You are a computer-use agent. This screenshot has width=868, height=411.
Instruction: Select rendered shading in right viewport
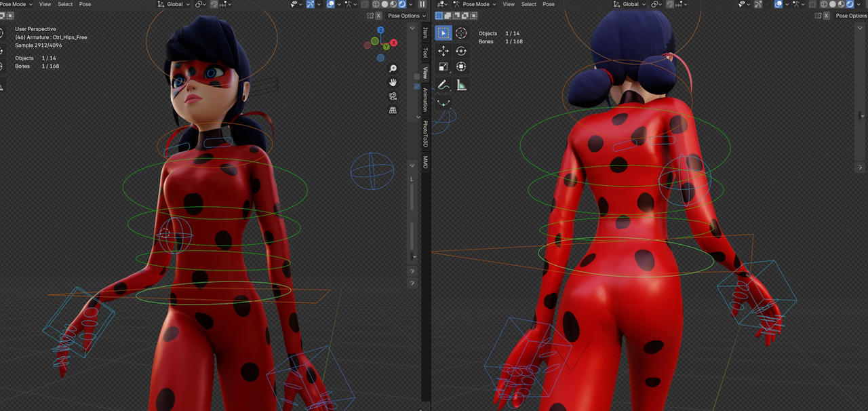[x=850, y=4]
